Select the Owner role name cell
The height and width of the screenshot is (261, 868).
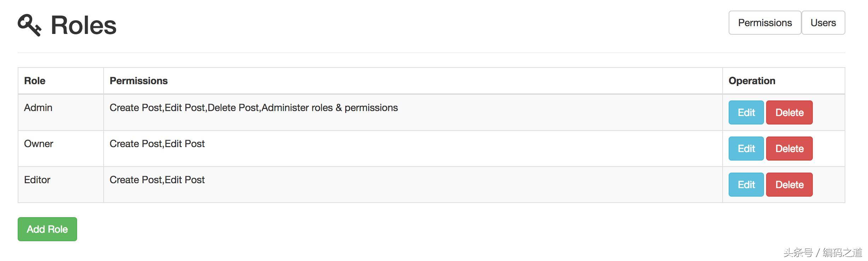tap(39, 144)
